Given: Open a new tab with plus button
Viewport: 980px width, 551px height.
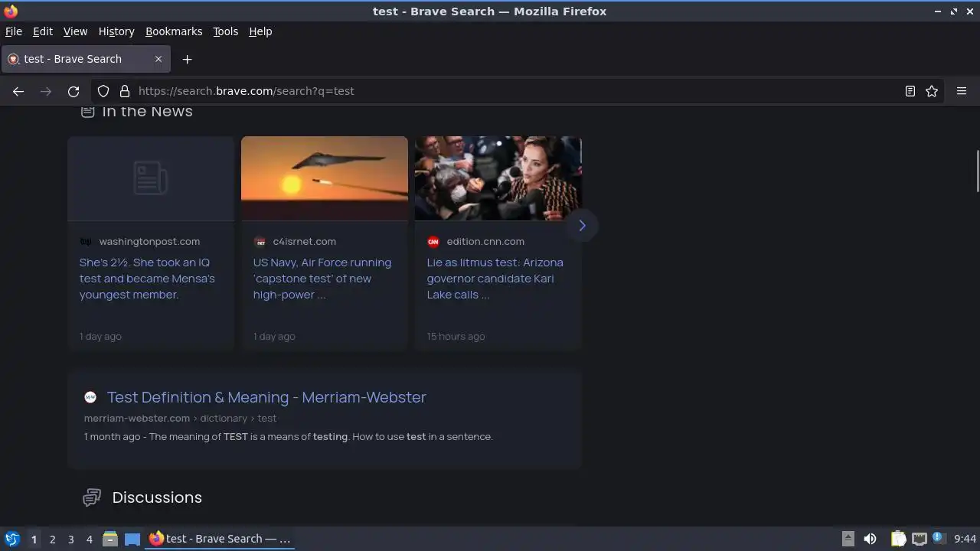Looking at the screenshot, I should coord(187,59).
